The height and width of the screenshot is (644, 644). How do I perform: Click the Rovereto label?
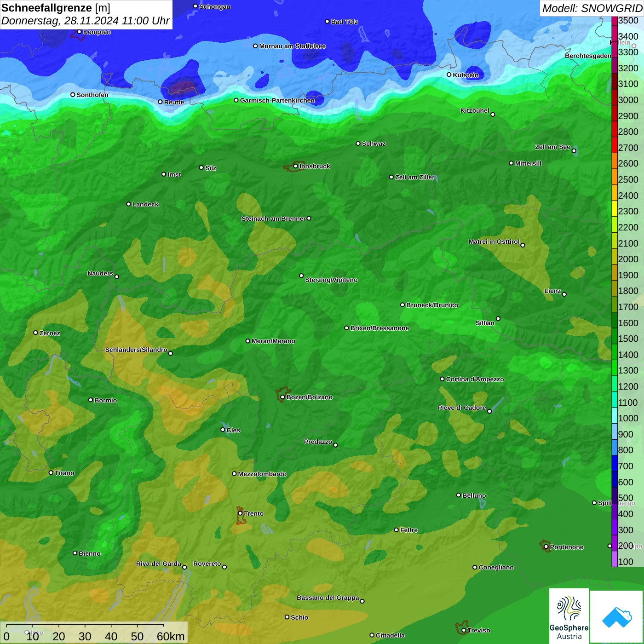tap(207, 563)
